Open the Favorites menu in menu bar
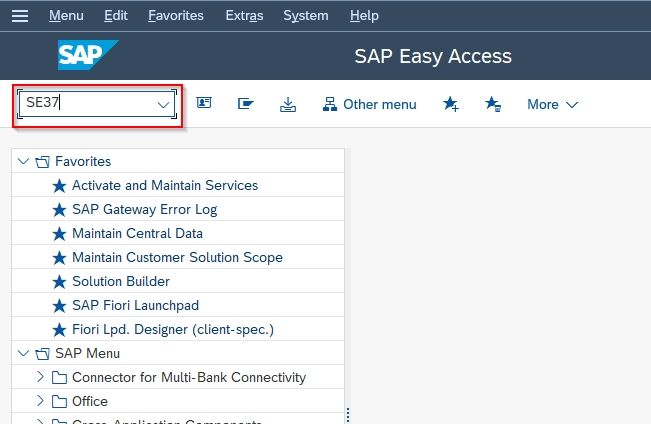Viewport: 651px width, 424px height. point(176,16)
